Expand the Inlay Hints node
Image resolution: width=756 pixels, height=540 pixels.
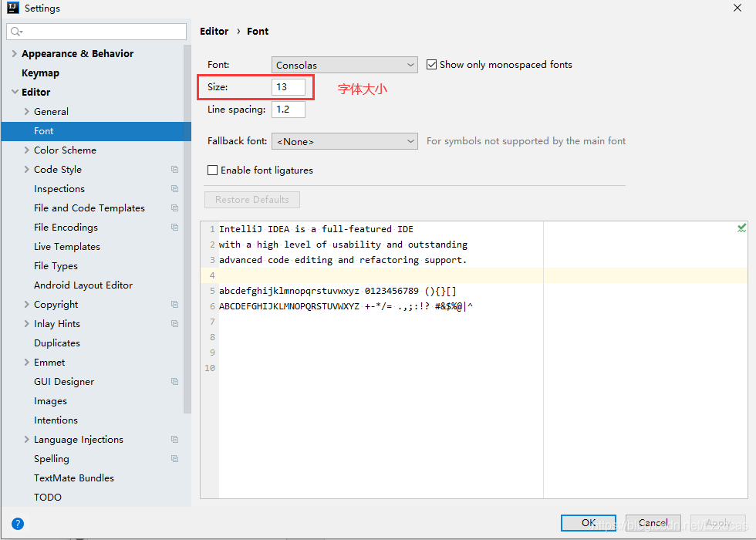coord(26,323)
